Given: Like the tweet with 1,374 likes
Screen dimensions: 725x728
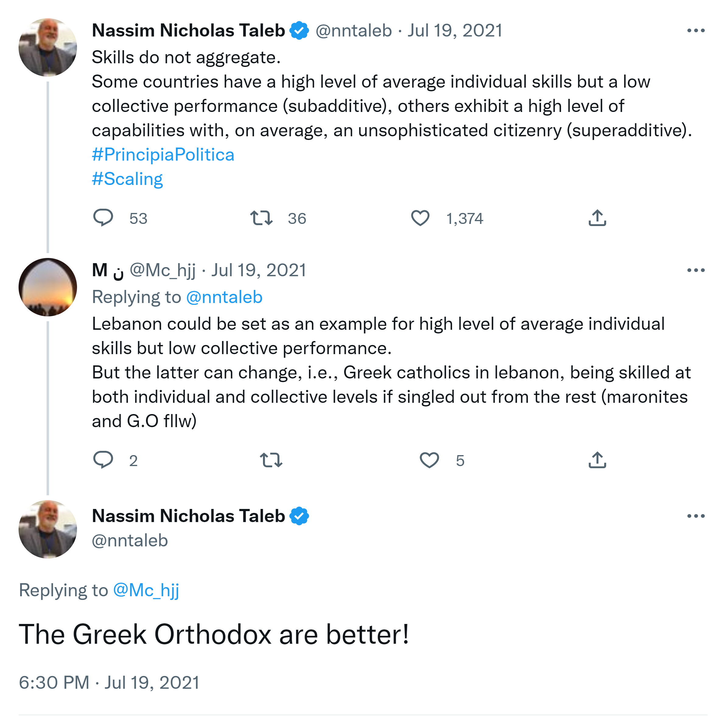Looking at the screenshot, I should (x=420, y=218).
